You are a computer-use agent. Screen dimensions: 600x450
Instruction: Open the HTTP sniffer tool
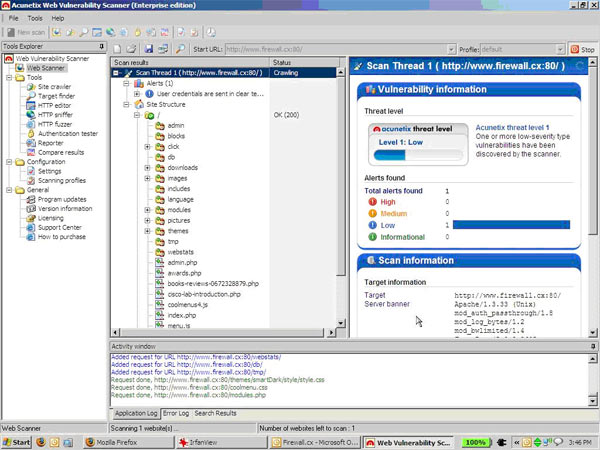point(55,114)
